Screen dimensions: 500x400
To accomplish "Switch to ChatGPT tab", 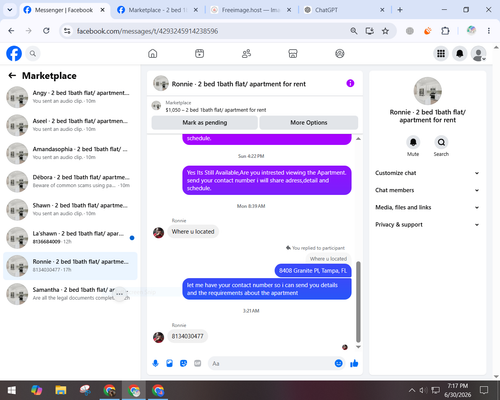I will [x=343, y=10].
